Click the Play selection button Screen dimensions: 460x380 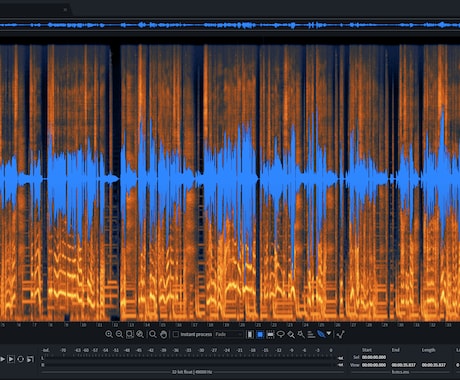(11, 359)
